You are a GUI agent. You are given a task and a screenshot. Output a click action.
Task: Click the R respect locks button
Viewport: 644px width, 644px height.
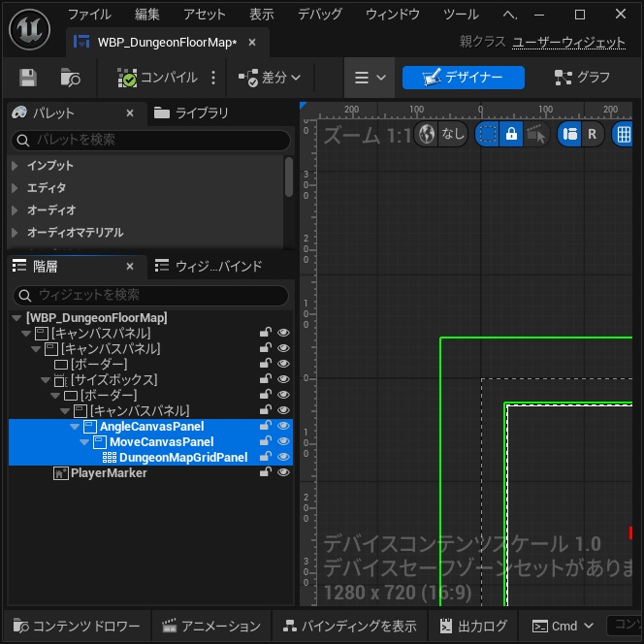[x=592, y=134]
